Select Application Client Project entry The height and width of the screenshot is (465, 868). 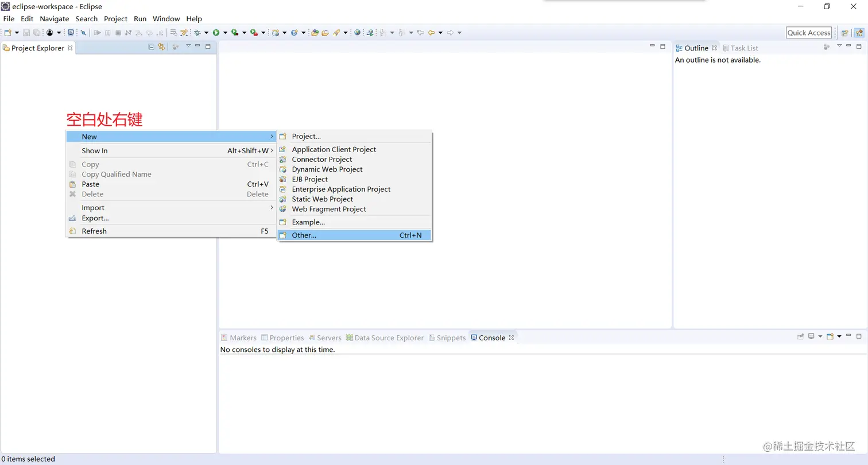pos(354,149)
